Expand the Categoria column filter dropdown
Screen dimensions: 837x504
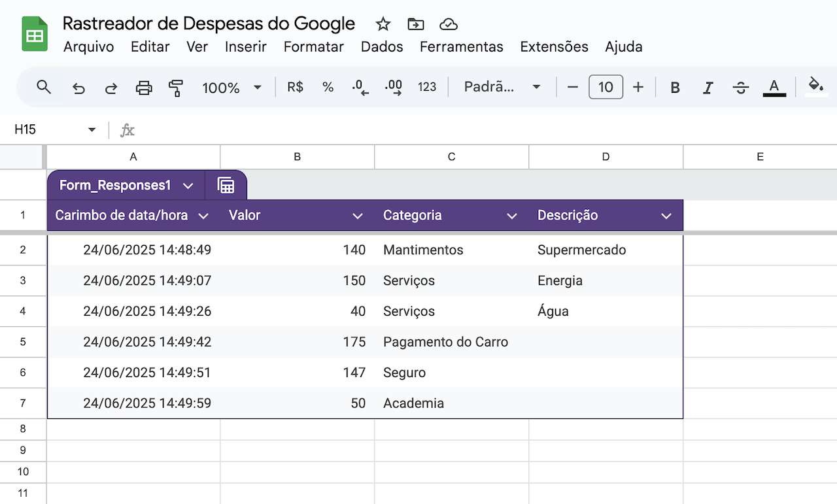(x=512, y=216)
